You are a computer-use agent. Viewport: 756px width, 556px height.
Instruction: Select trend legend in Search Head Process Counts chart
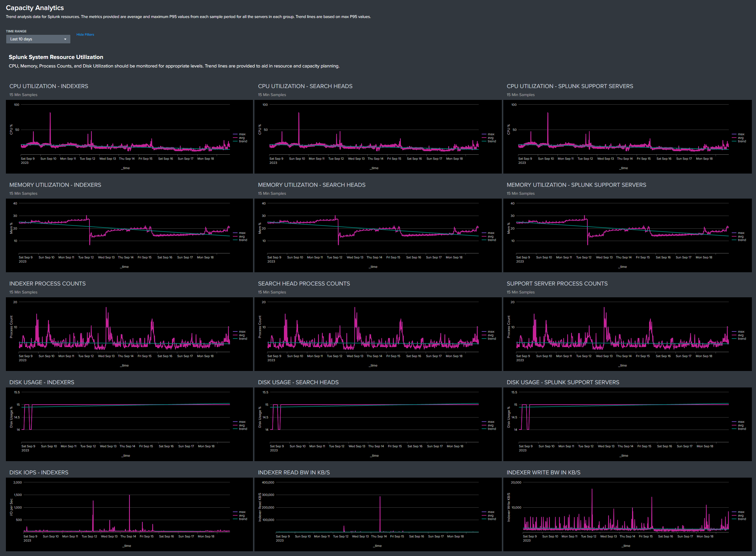[489, 339]
